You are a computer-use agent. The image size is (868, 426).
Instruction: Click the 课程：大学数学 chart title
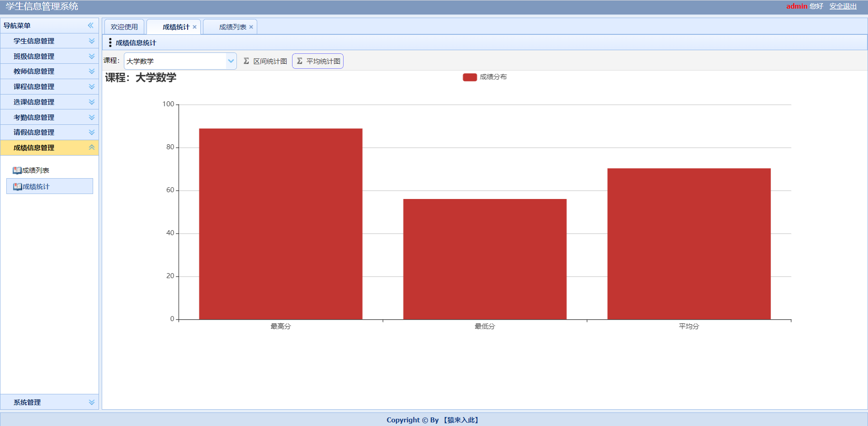click(x=141, y=77)
